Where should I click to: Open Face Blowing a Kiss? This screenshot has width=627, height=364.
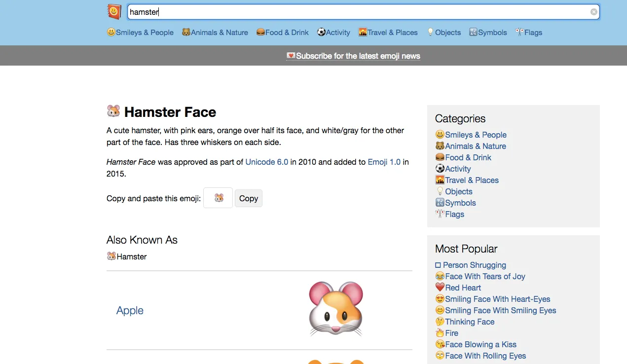(x=476, y=344)
